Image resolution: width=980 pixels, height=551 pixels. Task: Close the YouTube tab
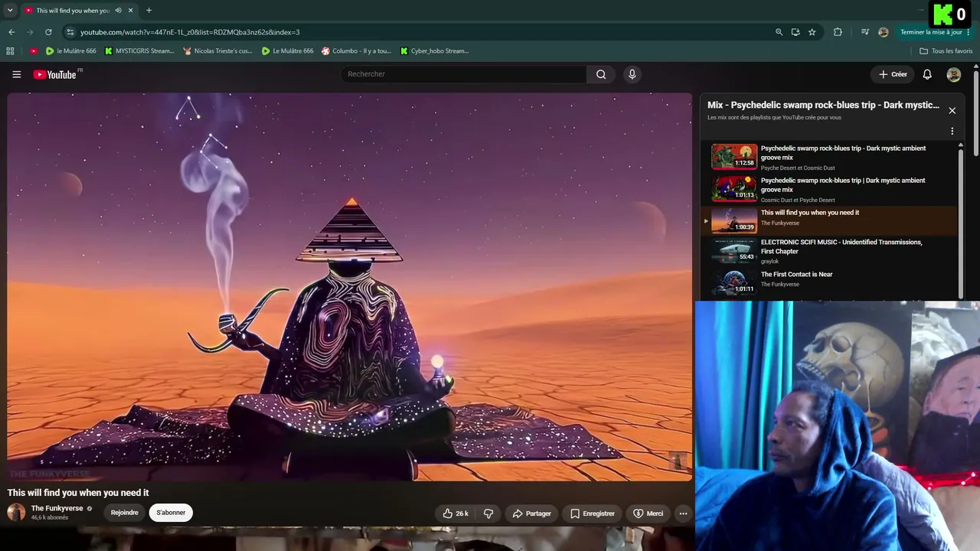pos(130,11)
